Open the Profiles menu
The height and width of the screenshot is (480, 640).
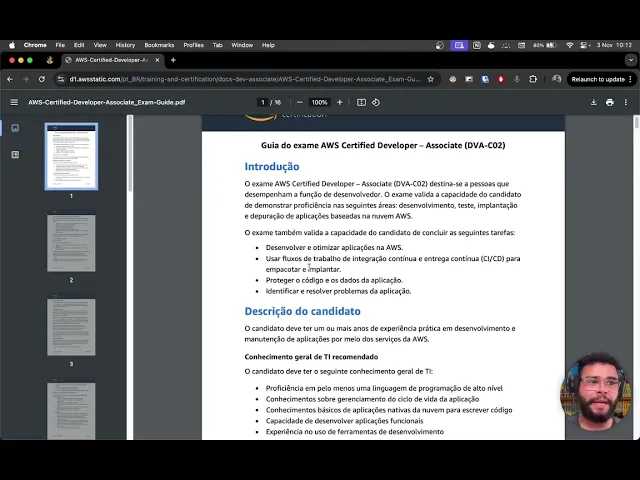[193, 45]
